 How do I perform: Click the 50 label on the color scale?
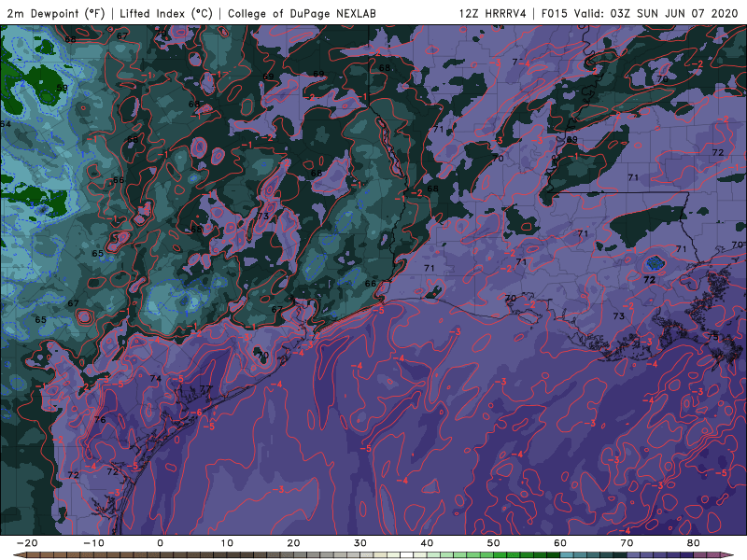coord(494,543)
